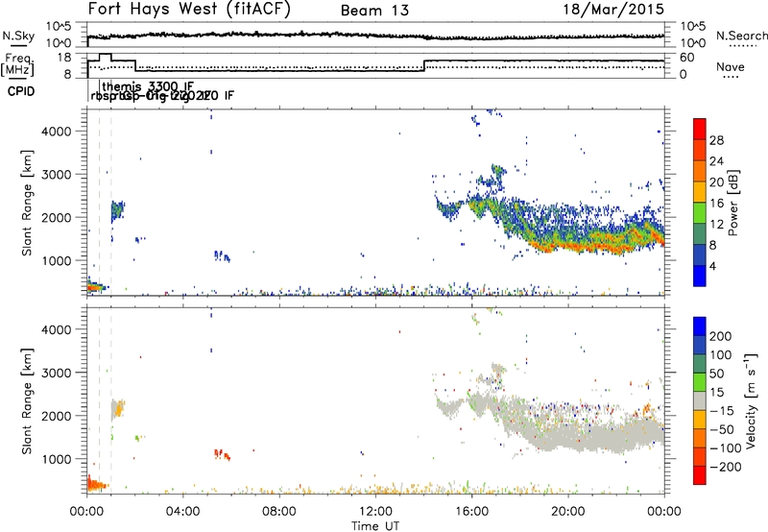Click the power panel 'Slant Range [km]' label
The height and width of the screenshot is (532, 768).
(27, 203)
